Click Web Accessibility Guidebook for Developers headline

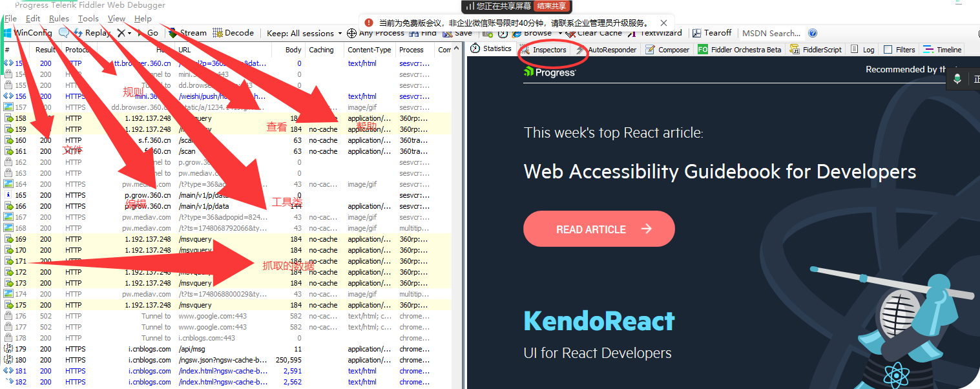click(720, 171)
